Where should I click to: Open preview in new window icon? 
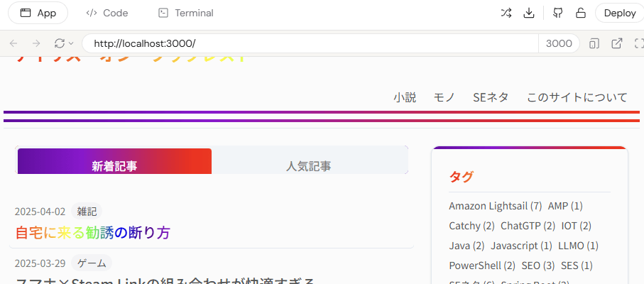click(x=617, y=43)
